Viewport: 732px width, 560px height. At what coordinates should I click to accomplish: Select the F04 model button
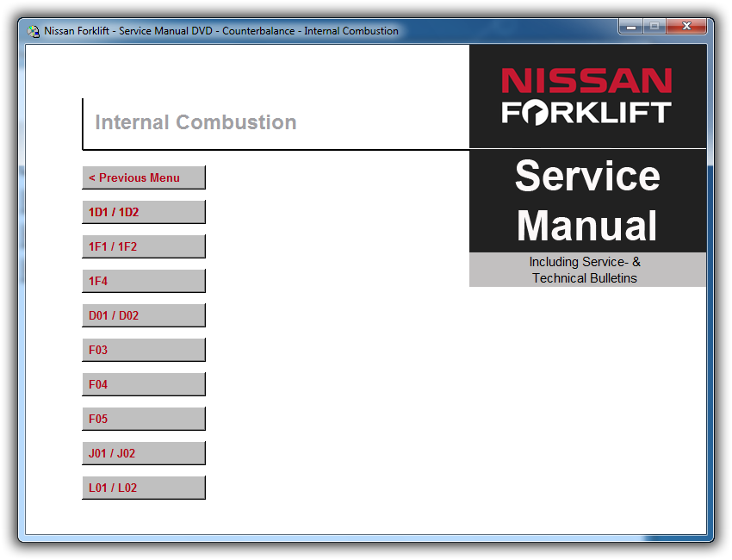pos(144,384)
